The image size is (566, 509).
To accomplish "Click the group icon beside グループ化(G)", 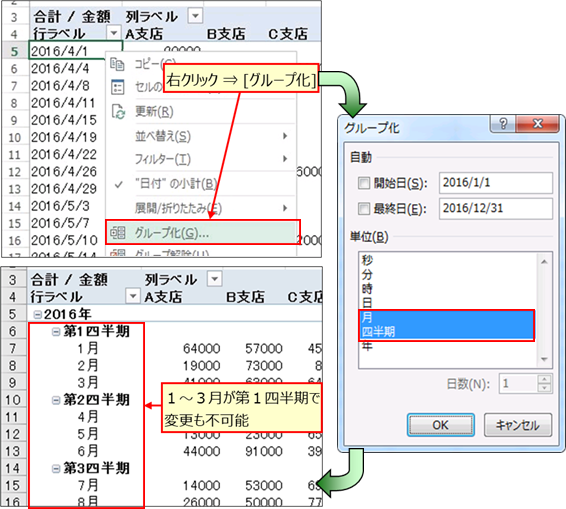I will tap(118, 233).
